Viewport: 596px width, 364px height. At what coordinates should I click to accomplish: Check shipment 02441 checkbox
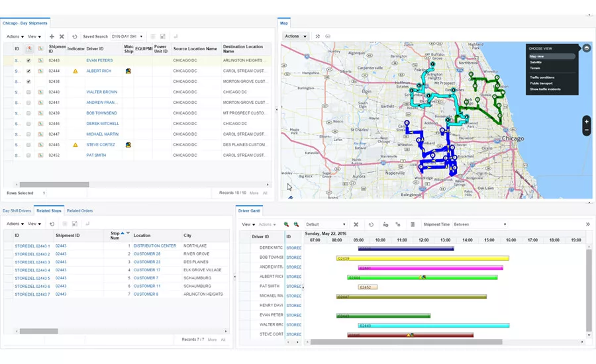28,103
